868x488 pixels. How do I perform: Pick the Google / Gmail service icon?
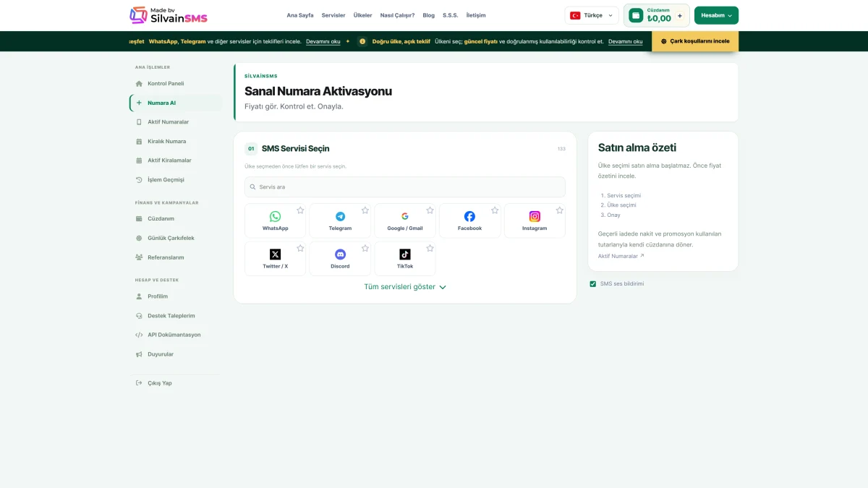click(x=405, y=216)
